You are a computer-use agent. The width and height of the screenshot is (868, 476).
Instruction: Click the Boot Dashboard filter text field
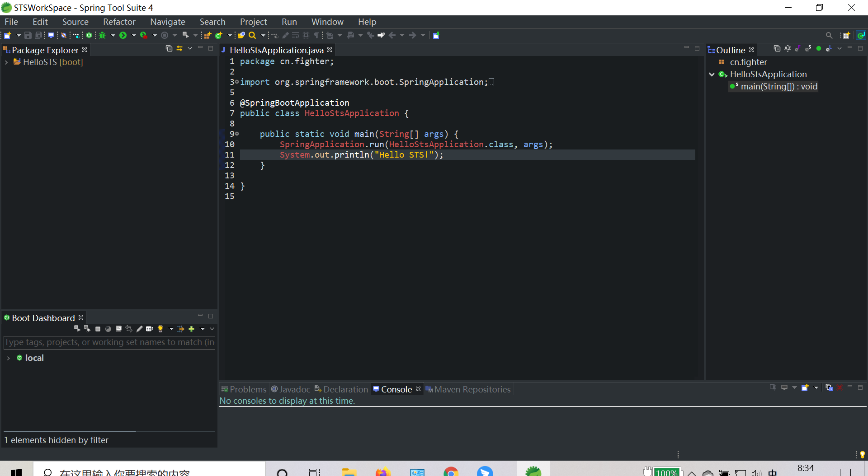click(109, 342)
